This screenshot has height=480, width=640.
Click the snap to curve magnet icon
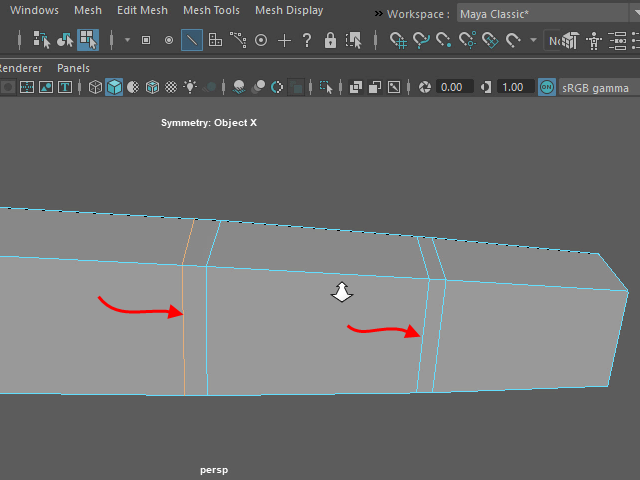[421, 40]
